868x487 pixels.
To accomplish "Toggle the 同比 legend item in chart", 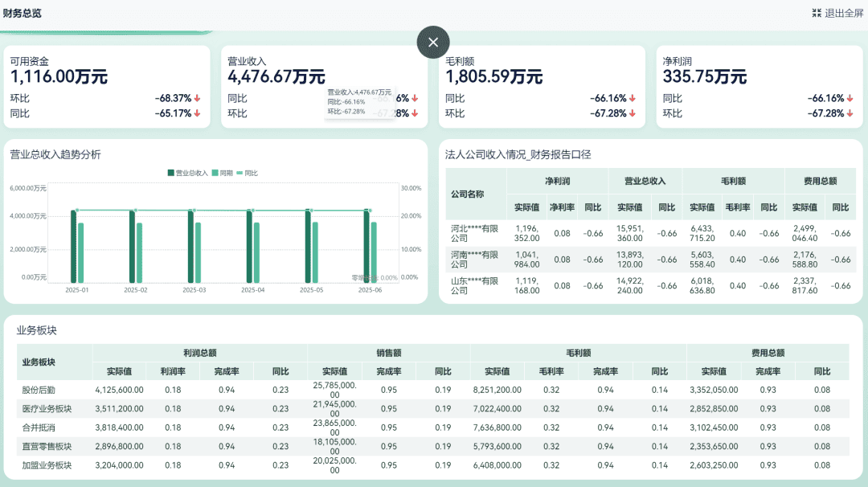I will (x=247, y=174).
